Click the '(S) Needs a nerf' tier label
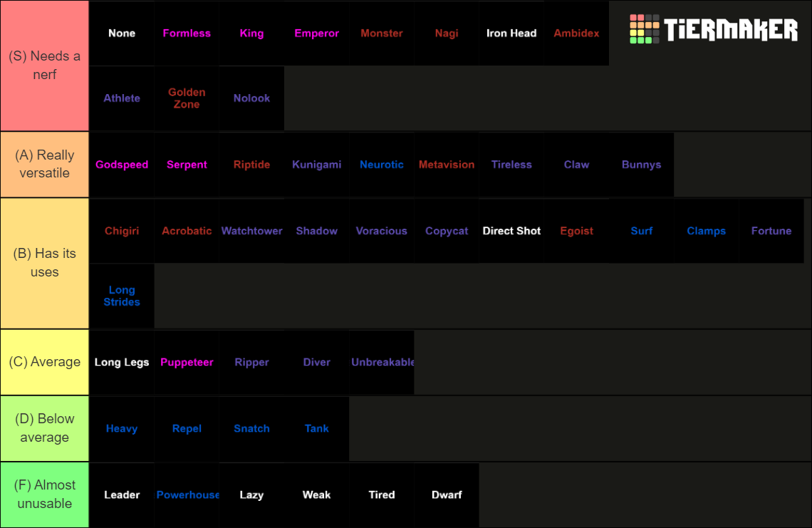 (x=44, y=66)
